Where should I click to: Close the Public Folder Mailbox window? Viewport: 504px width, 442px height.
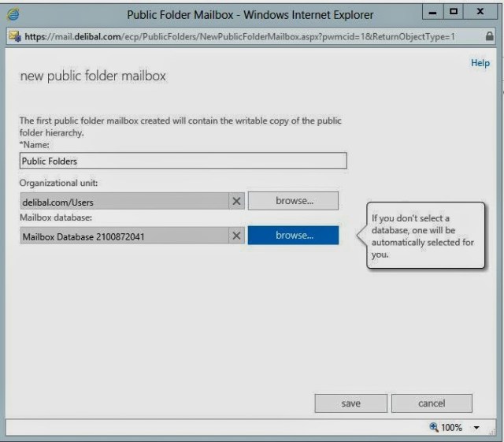480,13
